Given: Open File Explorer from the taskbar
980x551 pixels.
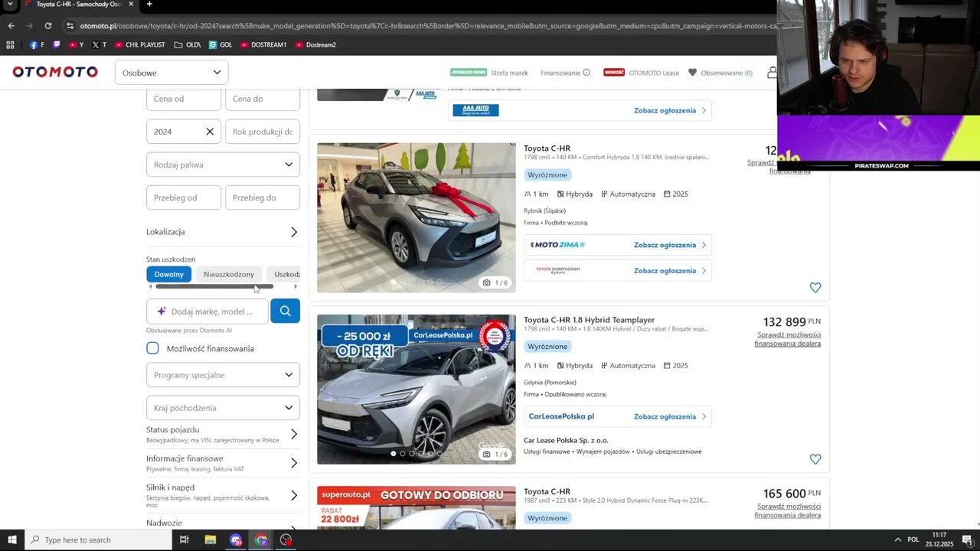Looking at the screenshot, I should (210, 540).
